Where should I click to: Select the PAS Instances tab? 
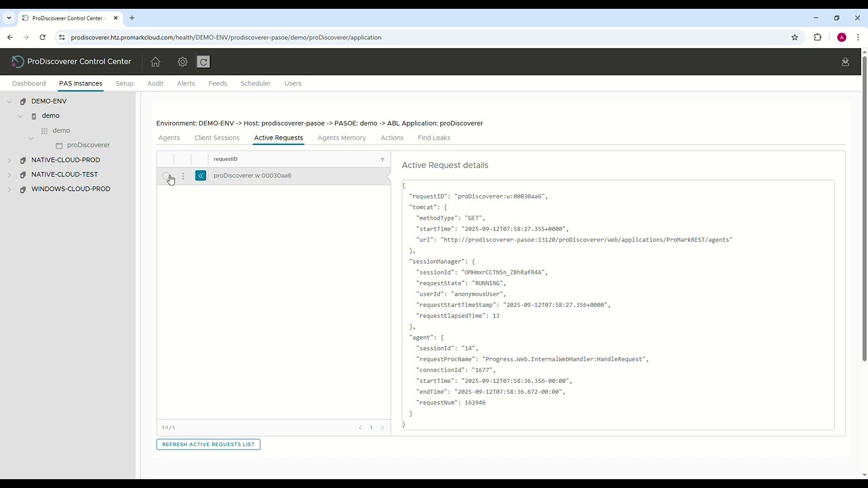coord(81,83)
